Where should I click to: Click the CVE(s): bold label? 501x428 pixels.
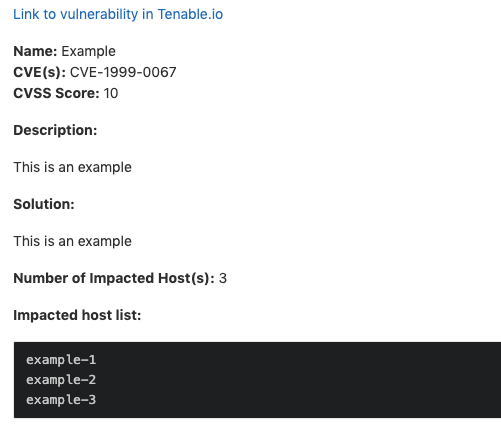coord(40,72)
